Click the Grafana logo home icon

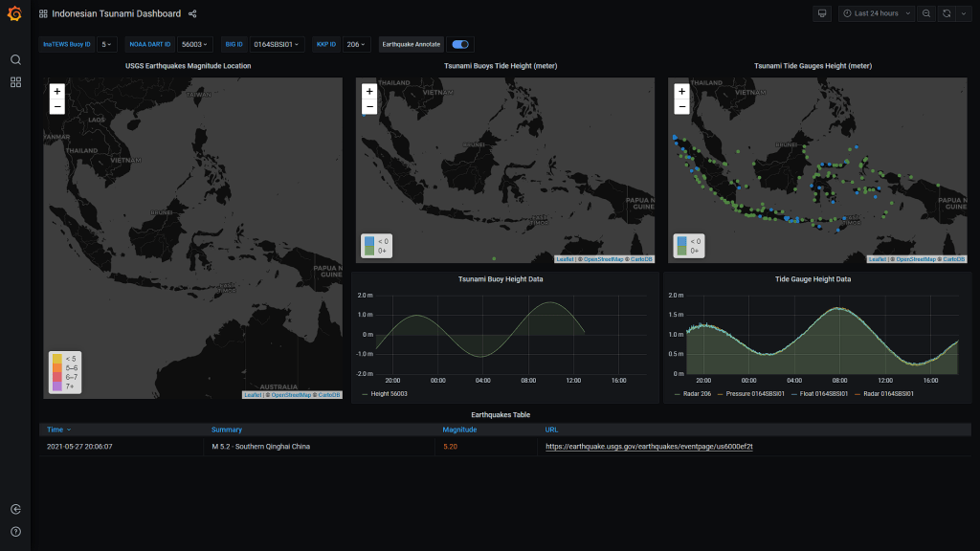[x=15, y=13]
